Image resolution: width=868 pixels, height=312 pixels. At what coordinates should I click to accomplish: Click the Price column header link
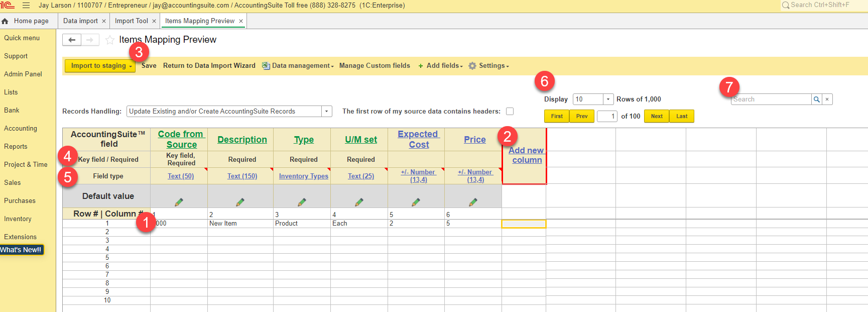(x=475, y=140)
